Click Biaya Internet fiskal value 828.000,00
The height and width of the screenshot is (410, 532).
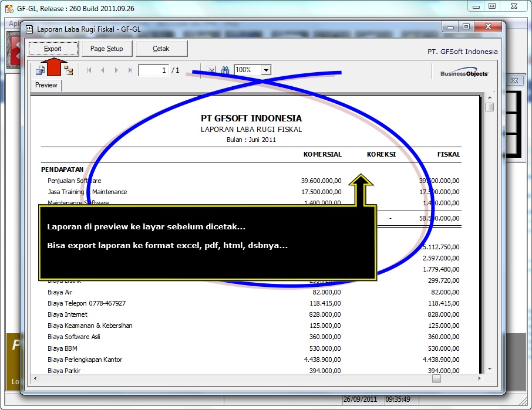[443, 314]
